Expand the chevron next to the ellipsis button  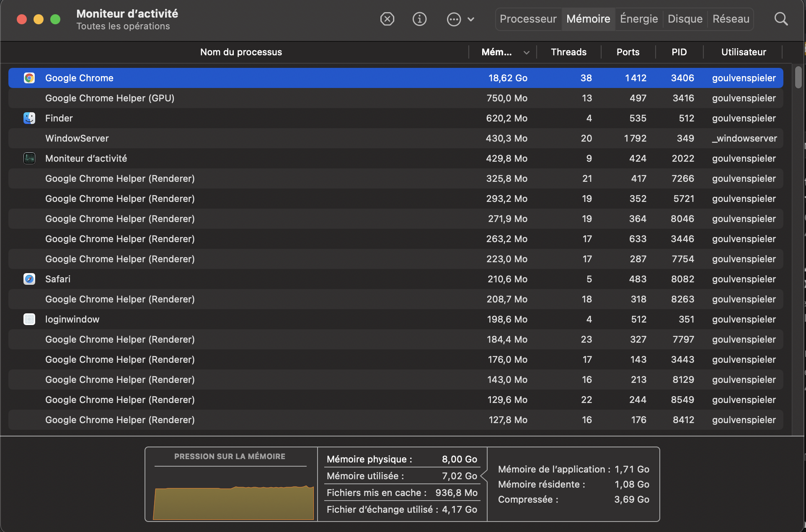pos(471,19)
